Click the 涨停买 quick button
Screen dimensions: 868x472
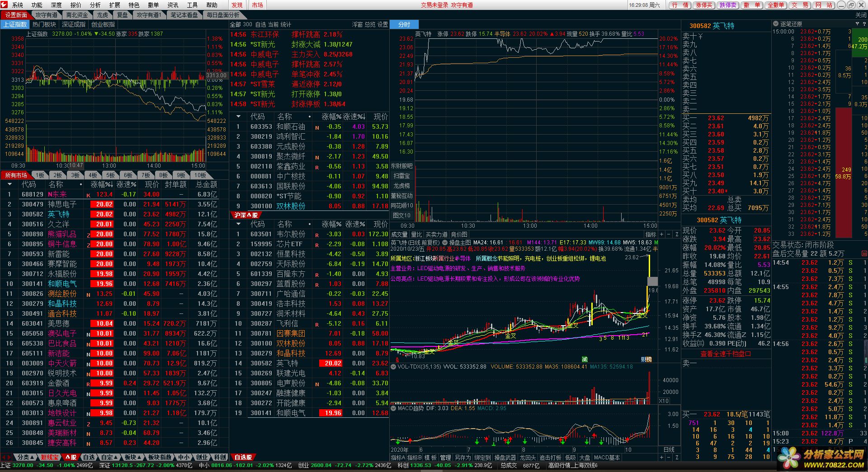tap(704, 5)
